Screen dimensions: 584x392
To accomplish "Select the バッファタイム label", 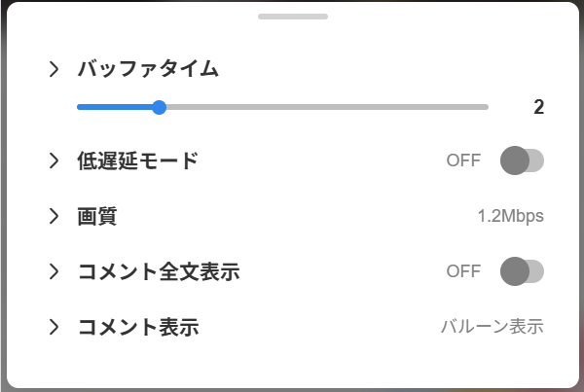I will point(148,69).
